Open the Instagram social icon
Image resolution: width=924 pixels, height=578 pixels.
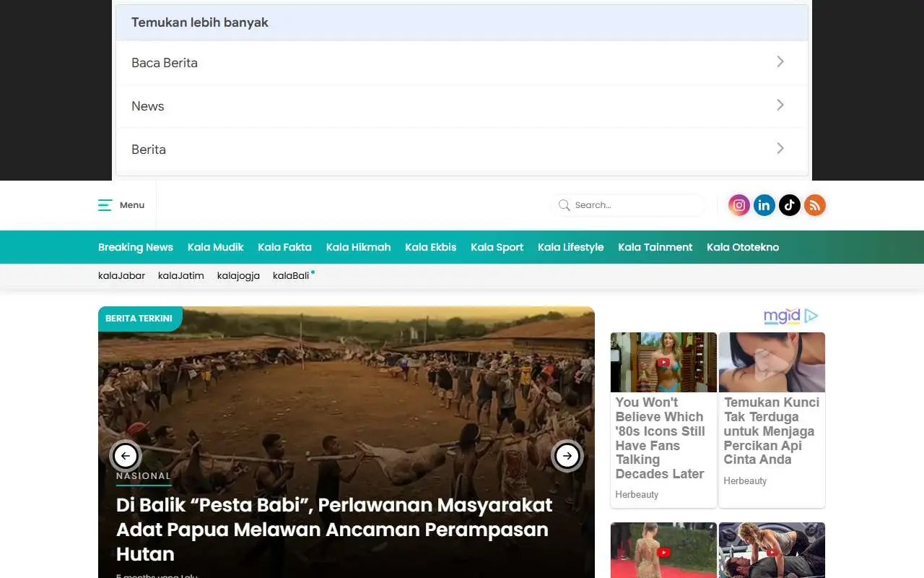(x=739, y=205)
